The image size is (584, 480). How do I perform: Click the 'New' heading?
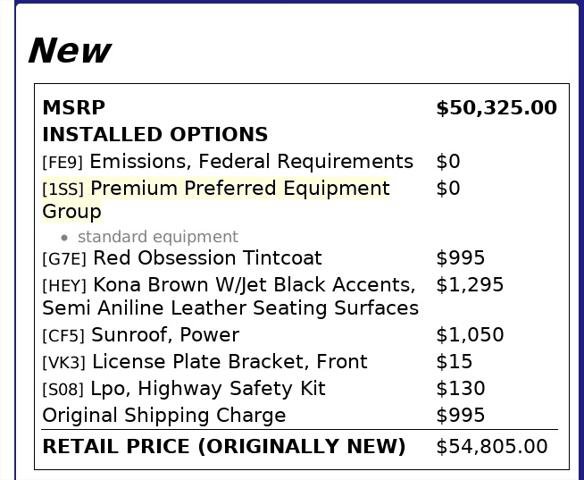pyautogui.click(x=70, y=51)
